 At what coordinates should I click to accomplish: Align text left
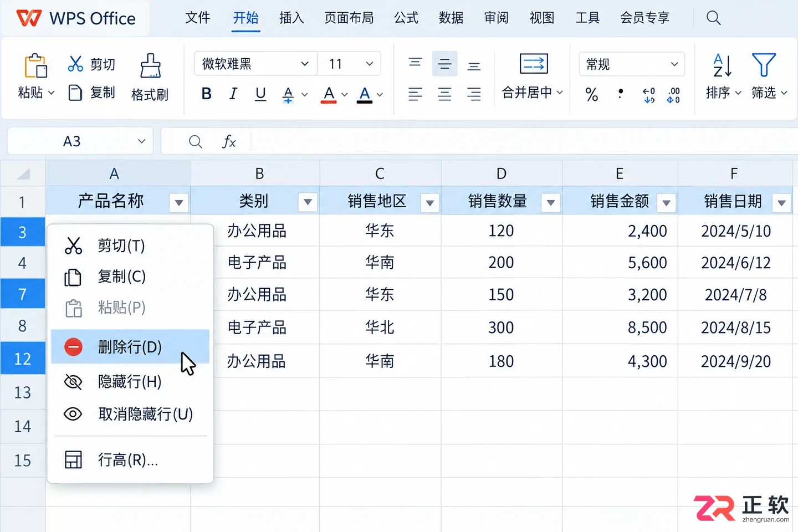click(x=415, y=94)
